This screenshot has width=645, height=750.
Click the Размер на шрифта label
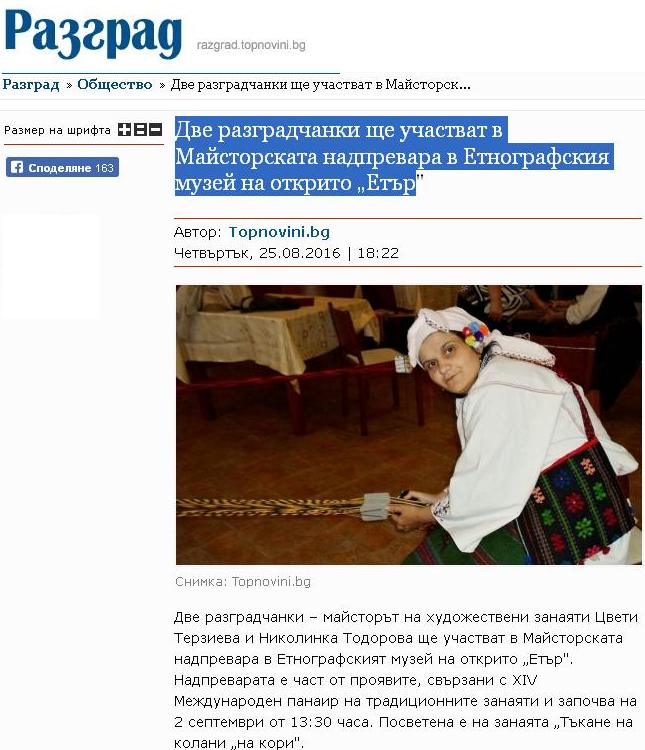(57, 130)
